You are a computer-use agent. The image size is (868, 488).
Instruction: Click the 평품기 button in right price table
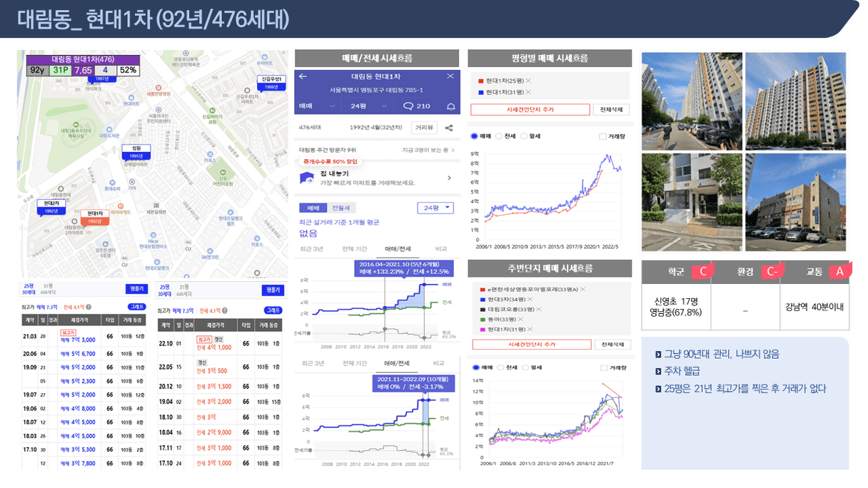point(272,290)
